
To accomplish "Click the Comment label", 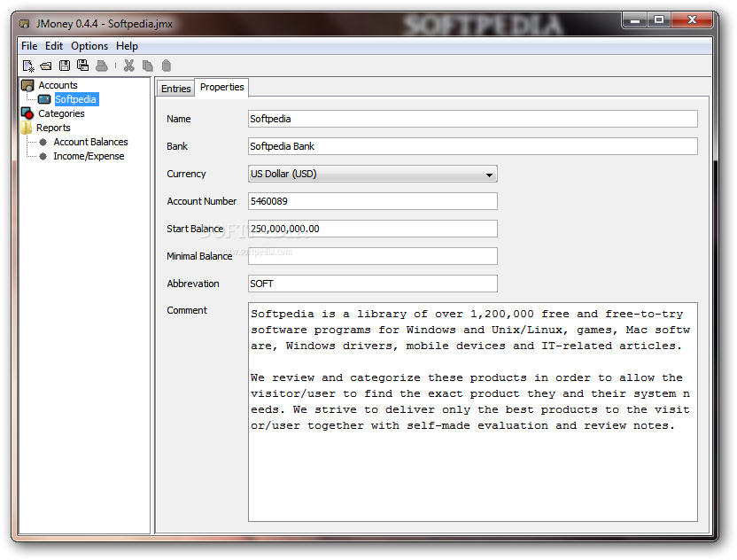I will [187, 310].
